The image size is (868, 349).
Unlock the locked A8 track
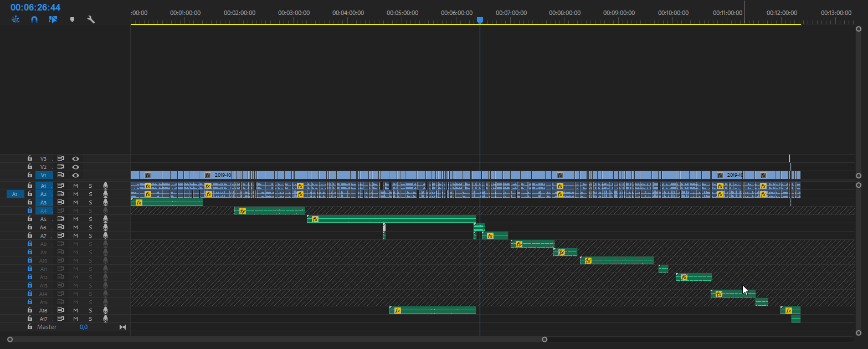30,244
